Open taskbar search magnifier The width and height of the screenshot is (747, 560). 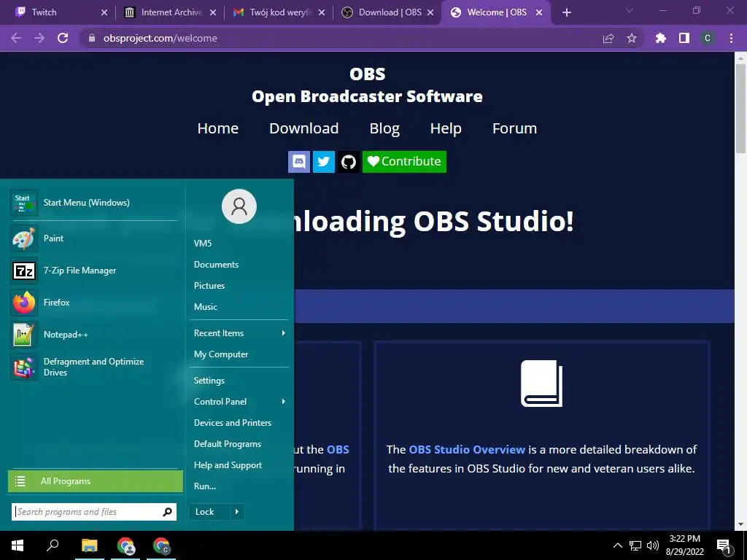[53, 545]
